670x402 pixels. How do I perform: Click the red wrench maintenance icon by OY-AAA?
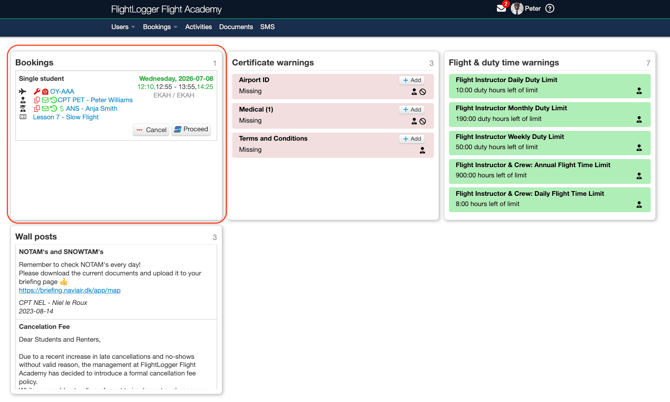coord(37,91)
